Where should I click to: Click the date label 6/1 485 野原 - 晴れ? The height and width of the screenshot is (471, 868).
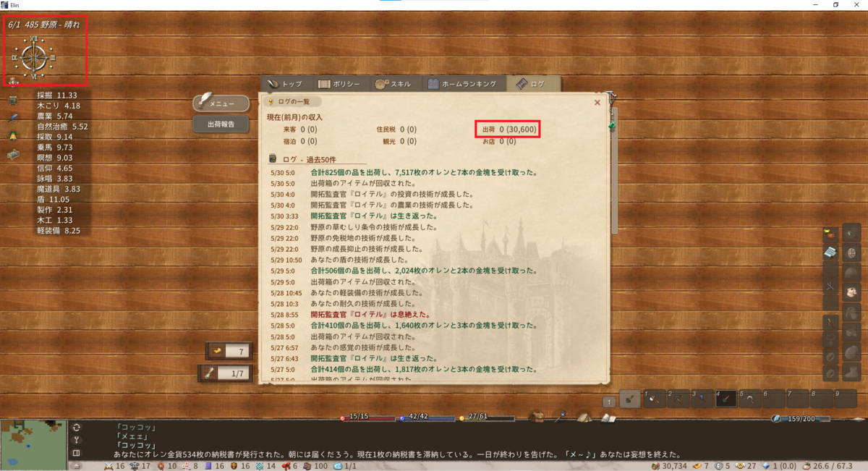[x=44, y=24]
